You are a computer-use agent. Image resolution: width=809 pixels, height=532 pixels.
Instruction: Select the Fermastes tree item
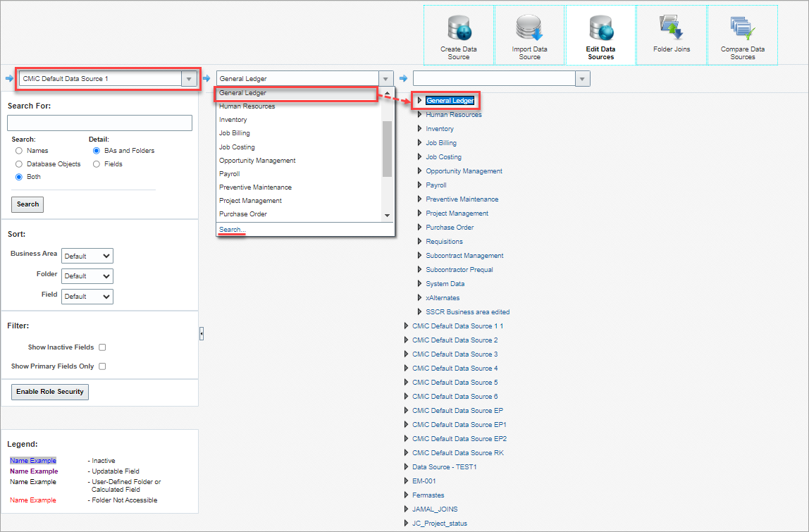click(x=428, y=495)
